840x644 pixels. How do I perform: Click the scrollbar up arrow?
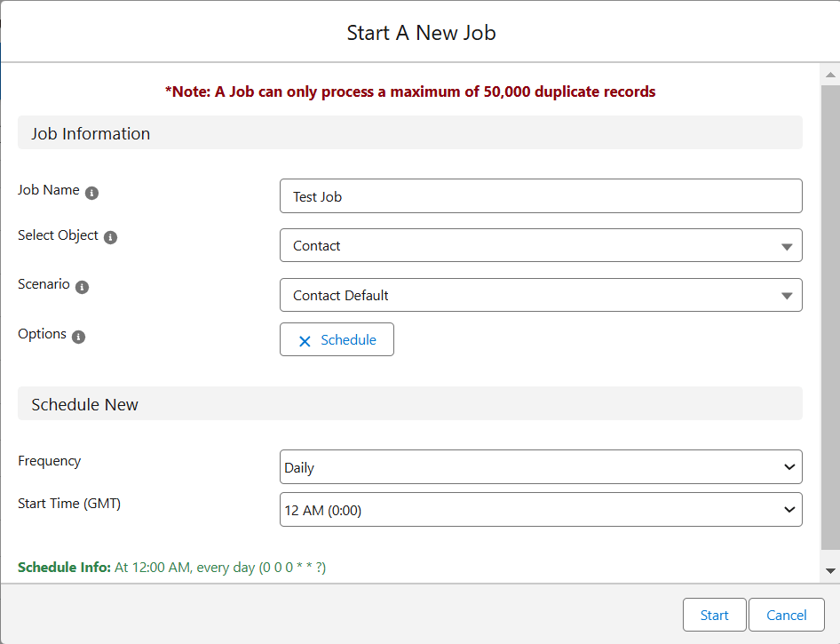click(x=830, y=75)
